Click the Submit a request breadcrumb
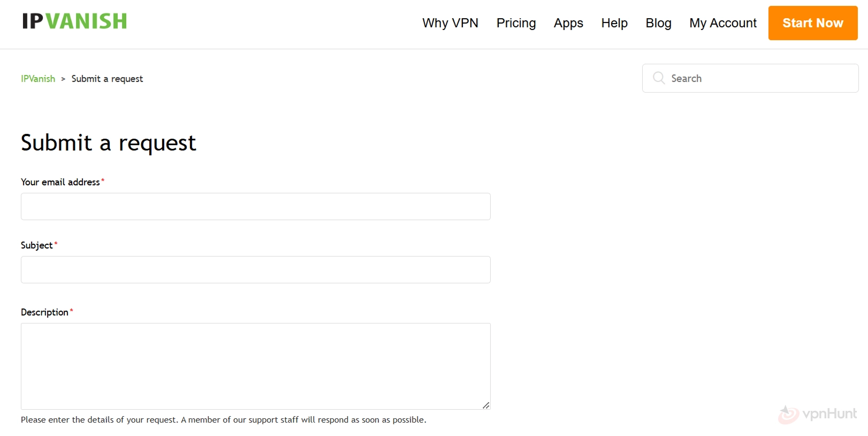This screenshot has height=436, width=868. [107, 79]
